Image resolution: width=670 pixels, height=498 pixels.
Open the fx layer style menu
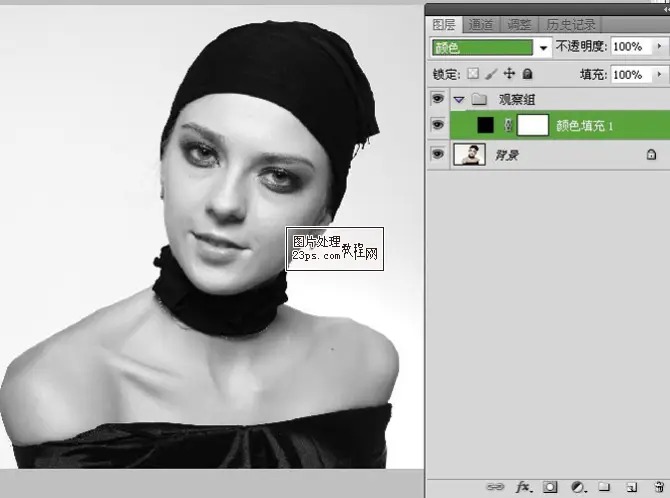pyautogui.click(x=523, y=487)
